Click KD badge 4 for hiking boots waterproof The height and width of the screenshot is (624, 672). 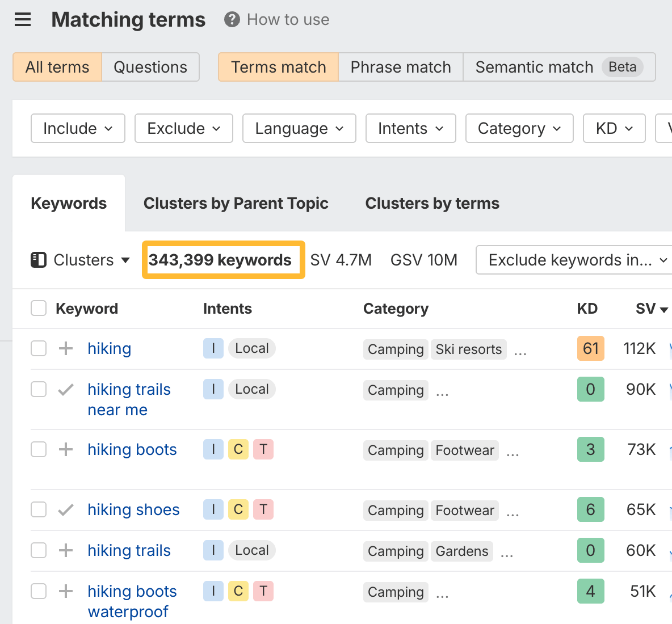[591, 591]
